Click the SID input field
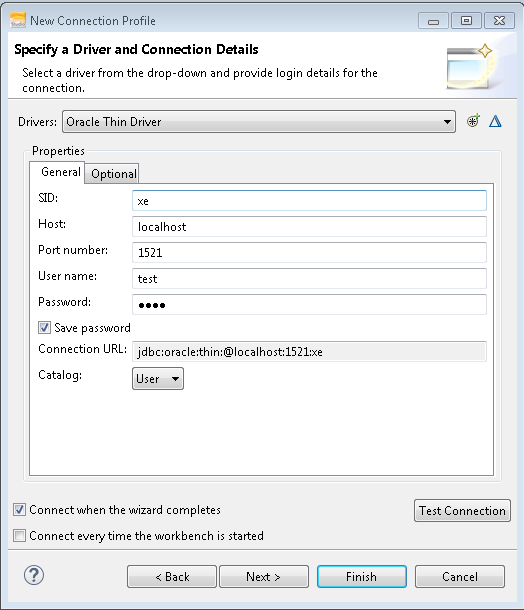Screen dimensions: 524x610 [x=309, y=201]
